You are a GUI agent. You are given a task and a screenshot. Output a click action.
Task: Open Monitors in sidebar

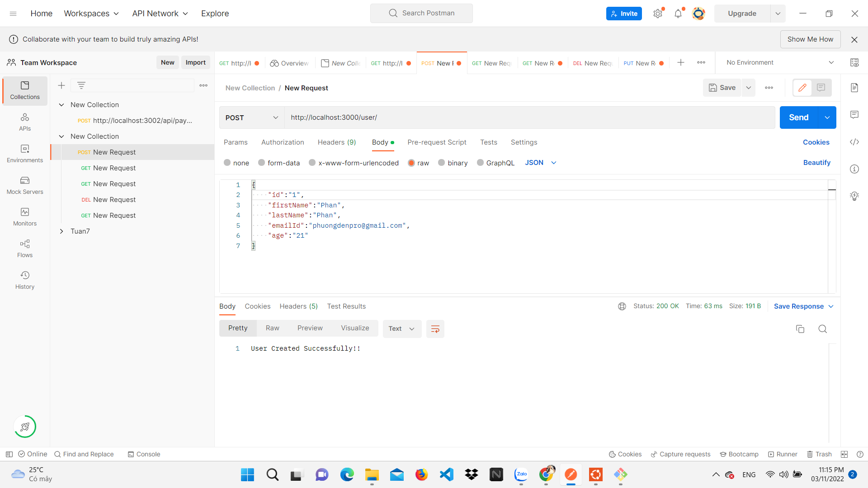click(25, 217)
